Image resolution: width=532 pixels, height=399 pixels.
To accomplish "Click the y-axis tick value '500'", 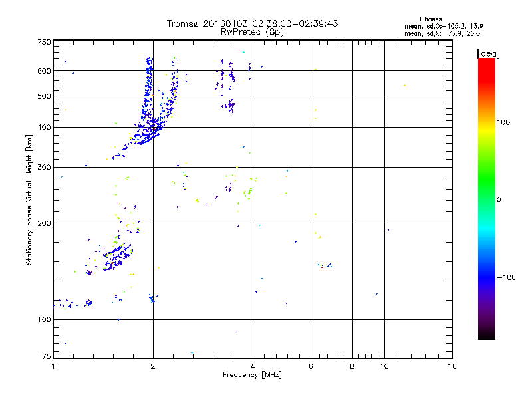I will [x=44, y=96].
